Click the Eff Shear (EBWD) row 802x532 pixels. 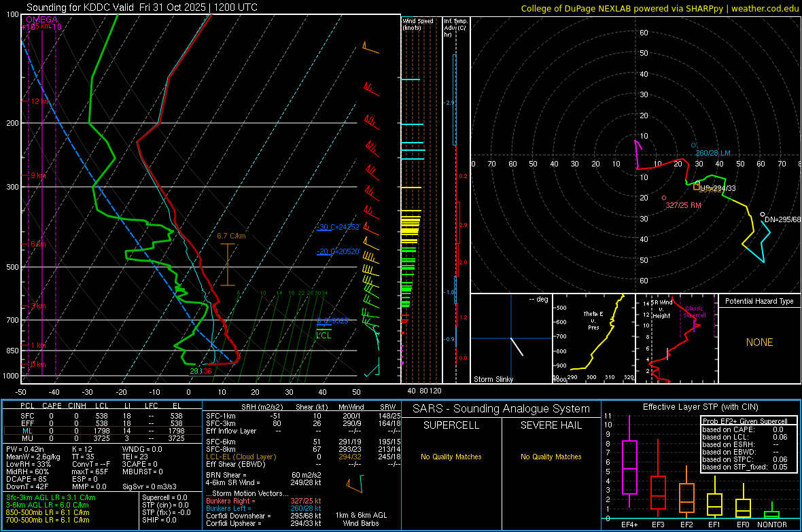[303, 464]
